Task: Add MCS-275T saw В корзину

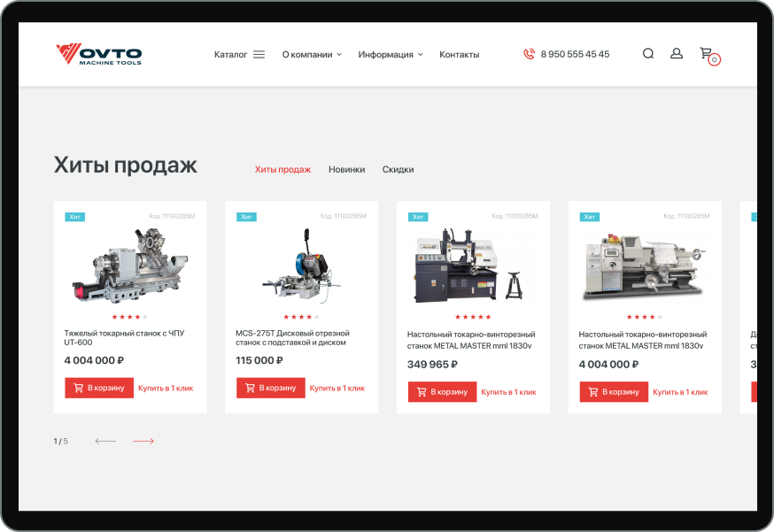Action: (270, 388)
